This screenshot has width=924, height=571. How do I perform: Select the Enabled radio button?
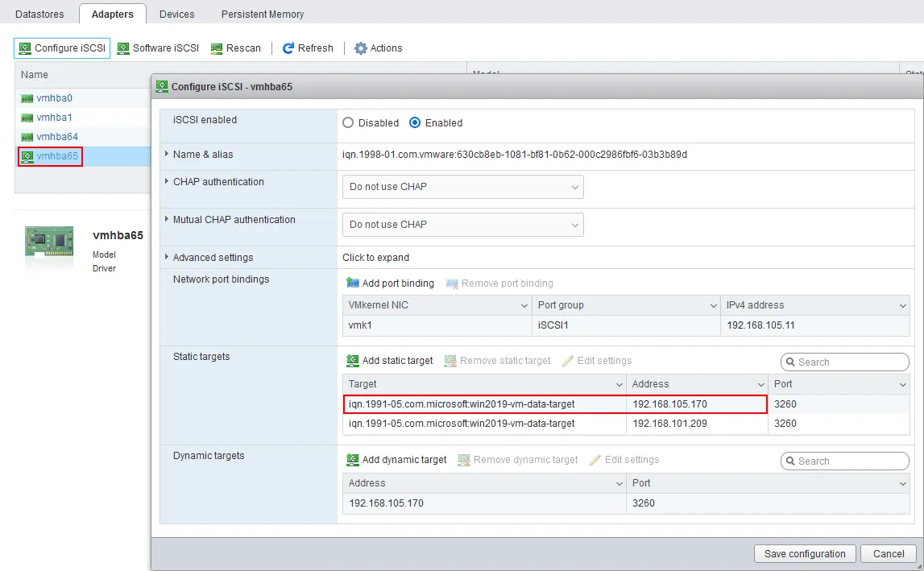pos(413,122)
